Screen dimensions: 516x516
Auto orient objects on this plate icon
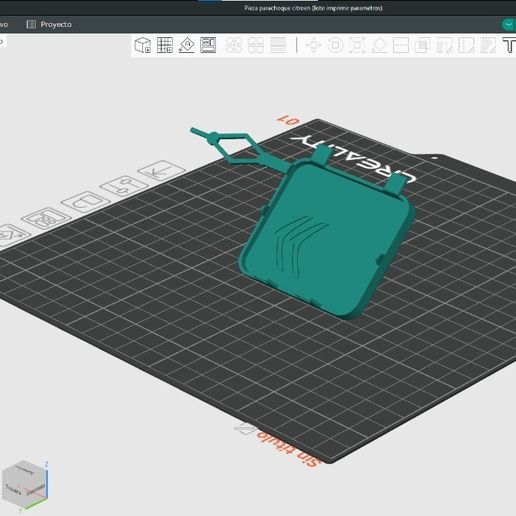tap(12, 235)
